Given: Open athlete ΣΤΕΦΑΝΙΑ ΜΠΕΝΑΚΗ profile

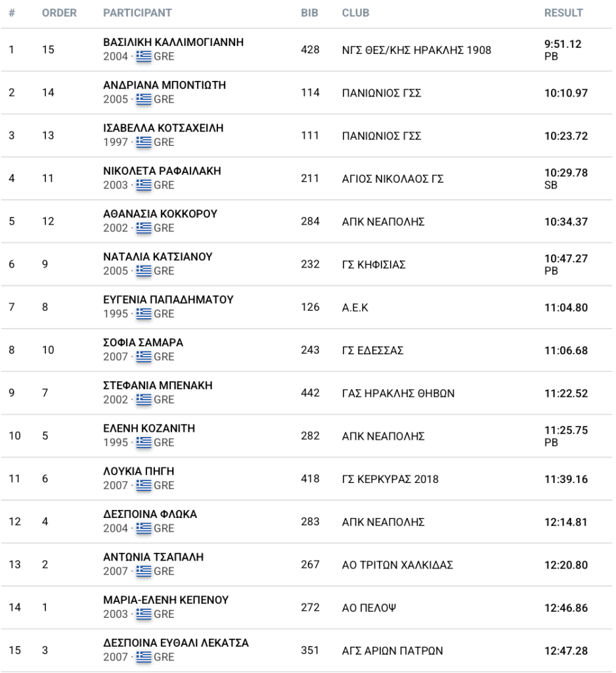Looking at the screenshot, I should [x=158, y=385].
